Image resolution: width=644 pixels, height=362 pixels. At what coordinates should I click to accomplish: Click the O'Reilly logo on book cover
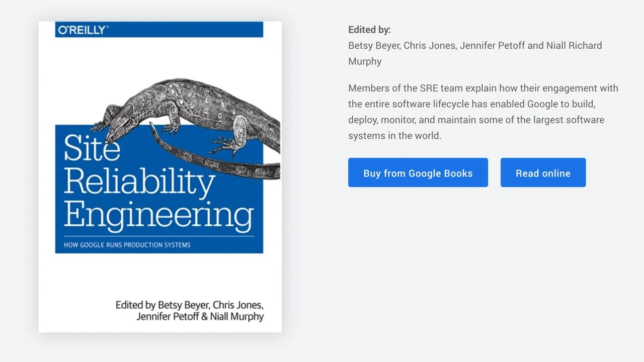83,30
